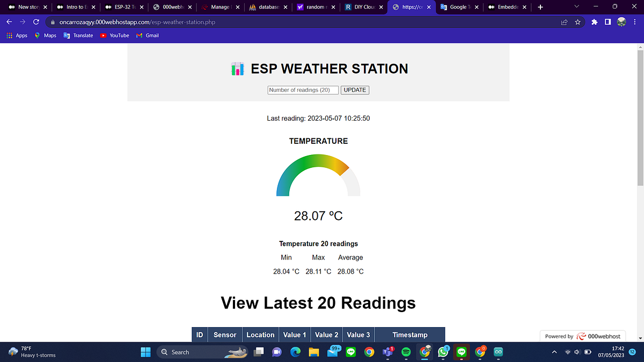Screen dimensions: 644x362
Task: Open the search tabs chevron dropdown
Action: 577,7
